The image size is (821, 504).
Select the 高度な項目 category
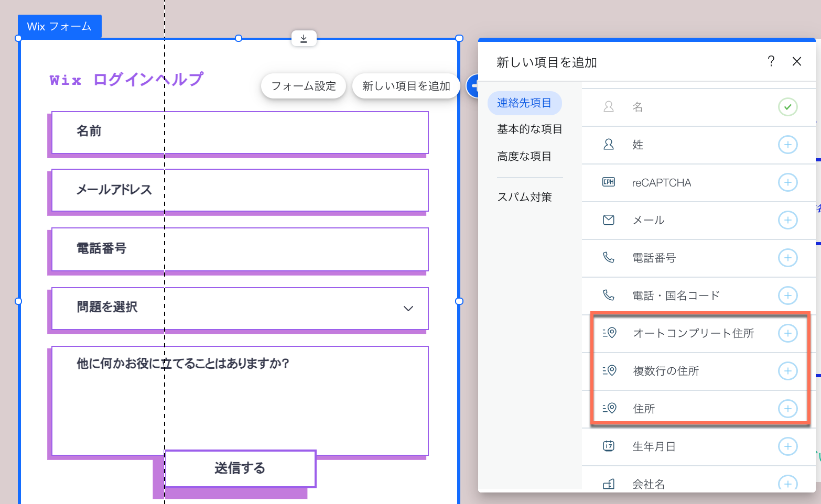[x=524, y=156]
